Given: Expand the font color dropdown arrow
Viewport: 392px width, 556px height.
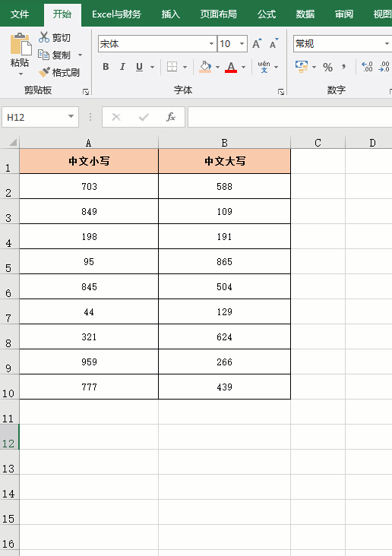Looking at the screenshot, I should click(243, 67).
